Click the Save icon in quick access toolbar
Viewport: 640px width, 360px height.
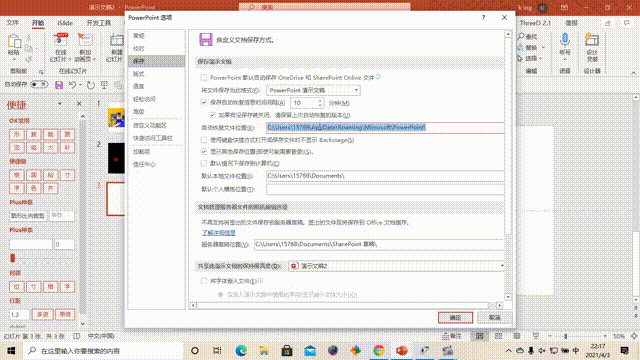point(59,85)
